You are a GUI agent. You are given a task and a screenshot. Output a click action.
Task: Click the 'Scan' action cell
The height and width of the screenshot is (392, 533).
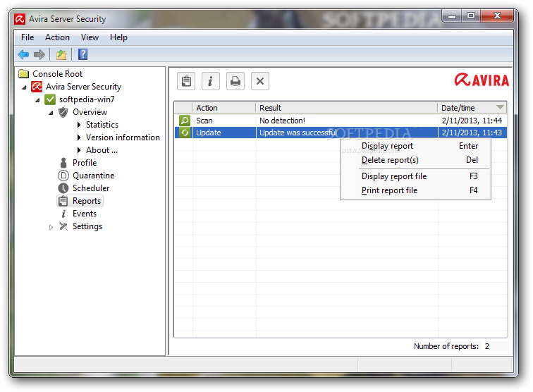[x=204, y=121]
